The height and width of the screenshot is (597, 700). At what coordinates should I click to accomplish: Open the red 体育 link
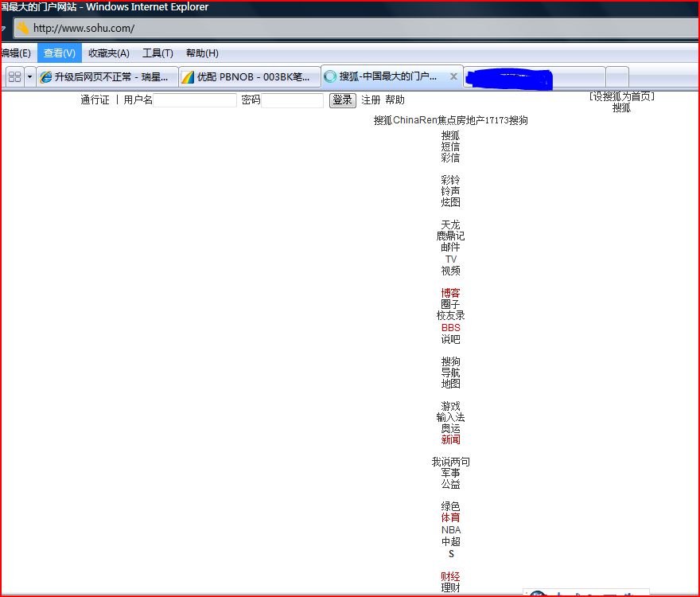pyautogui.click(x=450, y=518)
